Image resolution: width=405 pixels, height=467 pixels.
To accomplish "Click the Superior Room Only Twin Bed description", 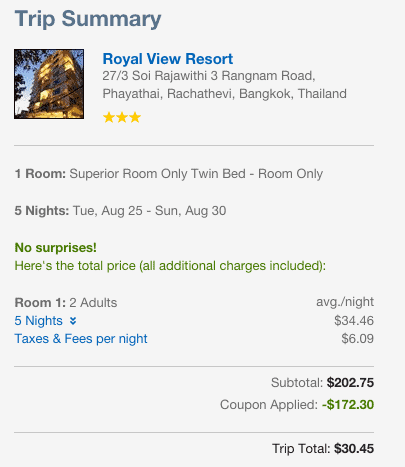I will [196, 174].
